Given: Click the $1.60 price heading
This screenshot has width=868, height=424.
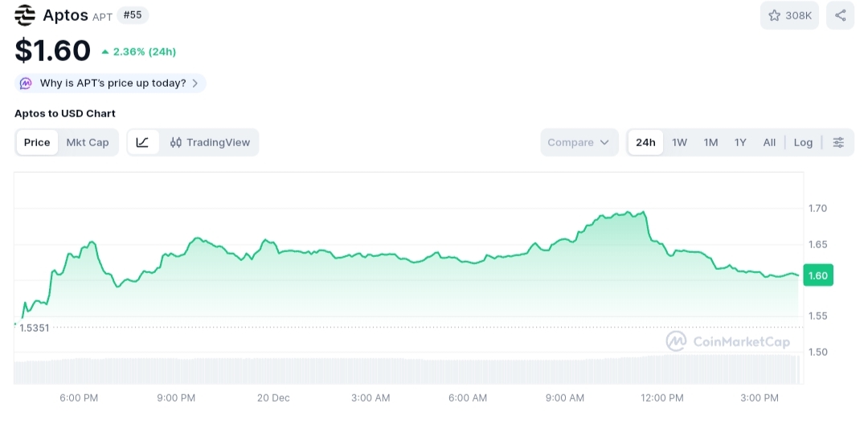Looking at the screenshot, I should (x=52, y=51).
